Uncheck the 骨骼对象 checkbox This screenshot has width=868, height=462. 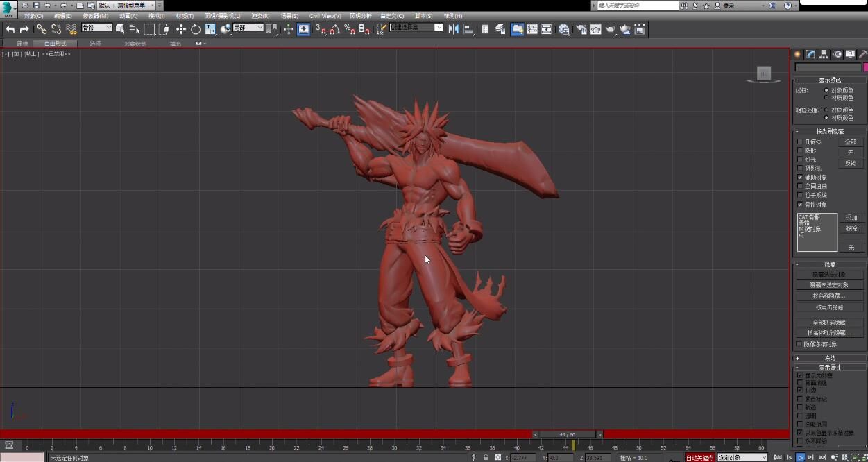pyautogui.click(x=800, y=205)
